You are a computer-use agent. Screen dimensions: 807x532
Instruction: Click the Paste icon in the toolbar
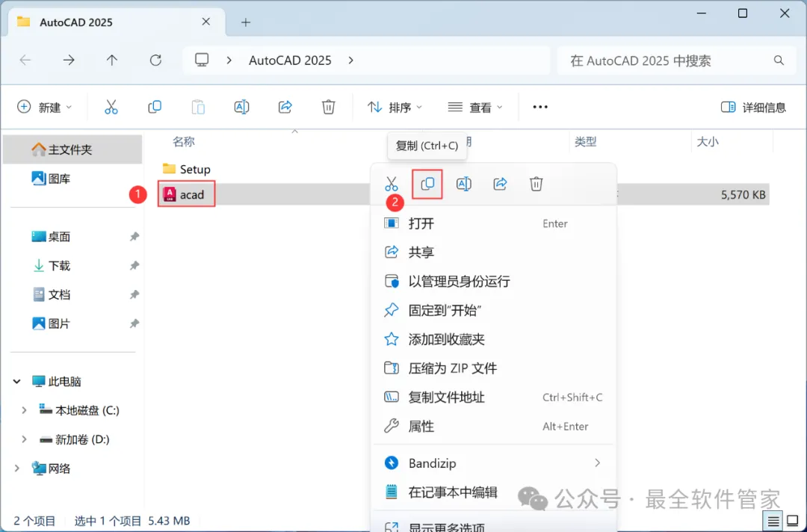[x=198, y=107]
